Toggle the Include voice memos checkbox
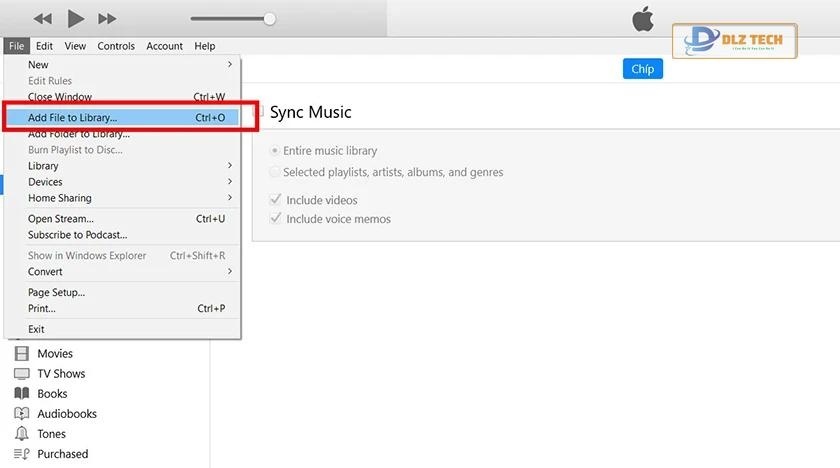Viewport: 840px width, 468px height. tap(276, 219)
